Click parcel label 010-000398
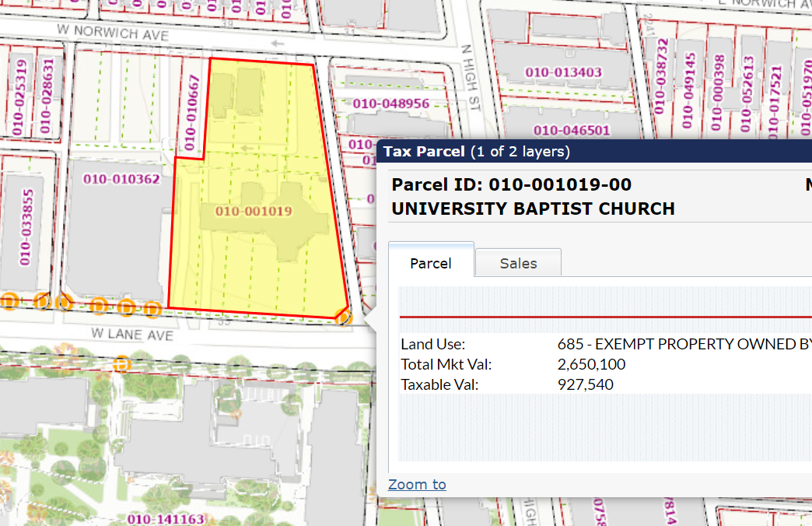Image resolution: width=812 pixels, height=526 pixels. [717, 93]
